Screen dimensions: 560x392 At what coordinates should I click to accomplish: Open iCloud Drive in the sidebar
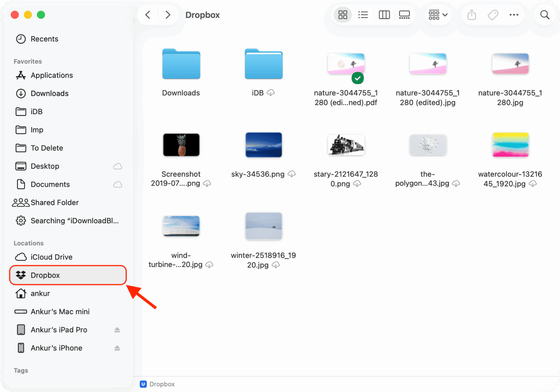point(69,257)
